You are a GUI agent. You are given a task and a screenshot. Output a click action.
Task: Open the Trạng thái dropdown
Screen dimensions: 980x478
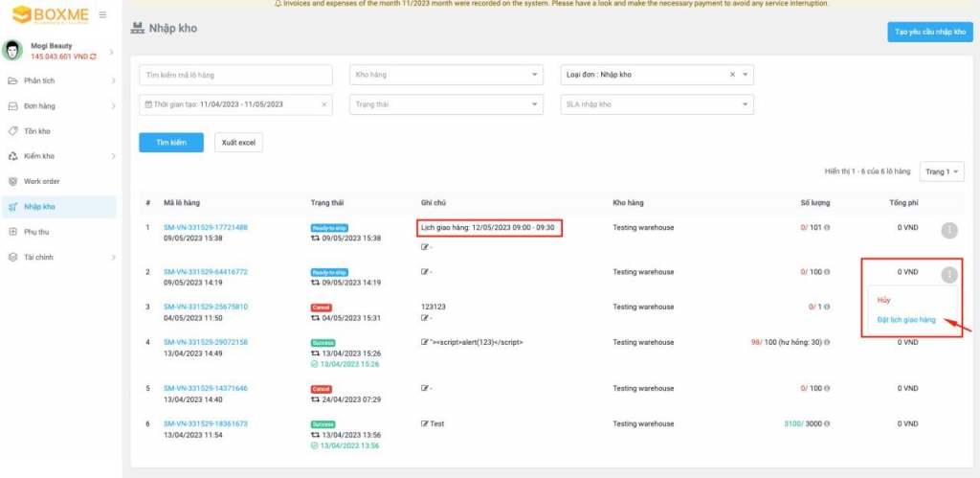[446, 104]
